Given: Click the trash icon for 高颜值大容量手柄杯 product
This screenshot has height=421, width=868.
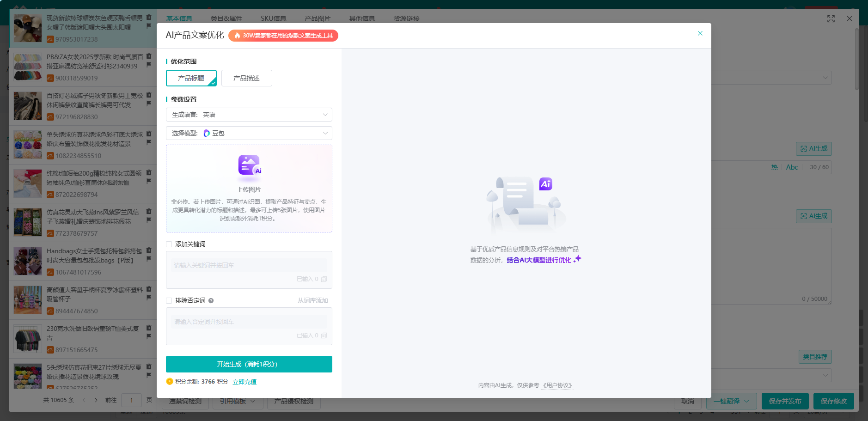Looking at the screenshot, I should (149, 289).
